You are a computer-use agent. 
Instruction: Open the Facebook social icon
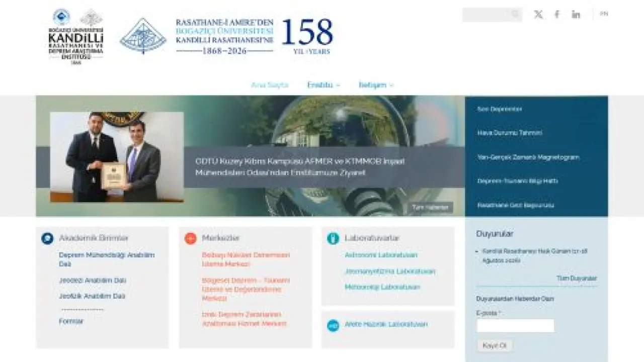click(557, 15)
